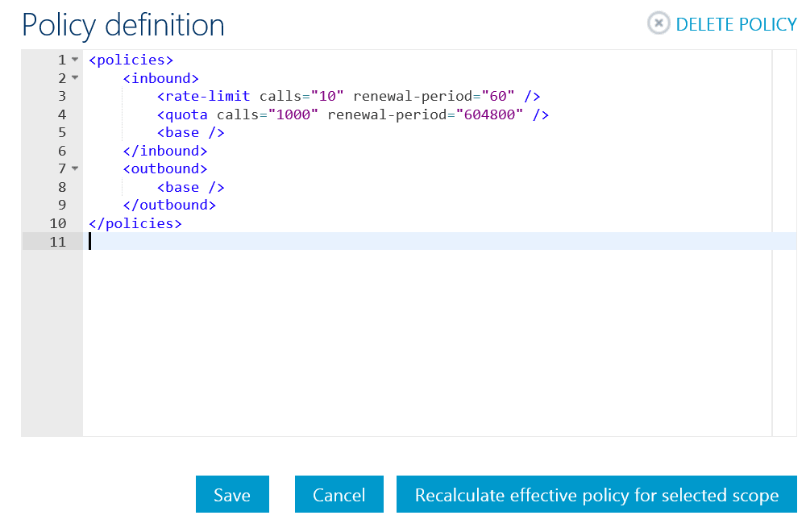Cancel the policy edits
The height and width of the screenshot is (532, 806).
pyautogui.click(x=339, y=494)
